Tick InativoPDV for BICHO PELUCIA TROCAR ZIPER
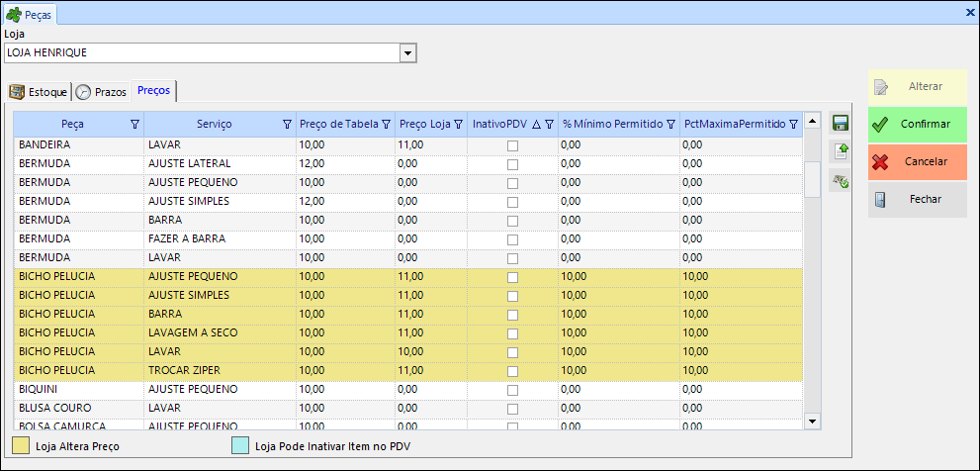 click(x=512, y=371)
